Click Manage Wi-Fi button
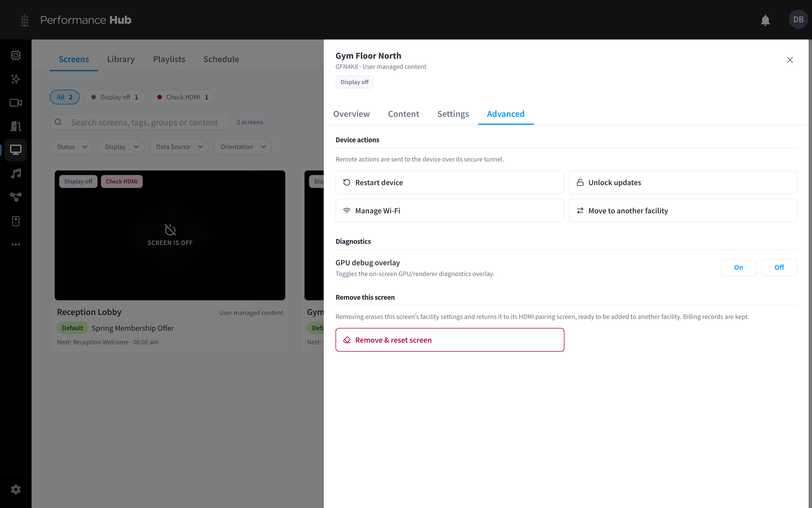This screenshot has height=508, width=812. point(450,211)
